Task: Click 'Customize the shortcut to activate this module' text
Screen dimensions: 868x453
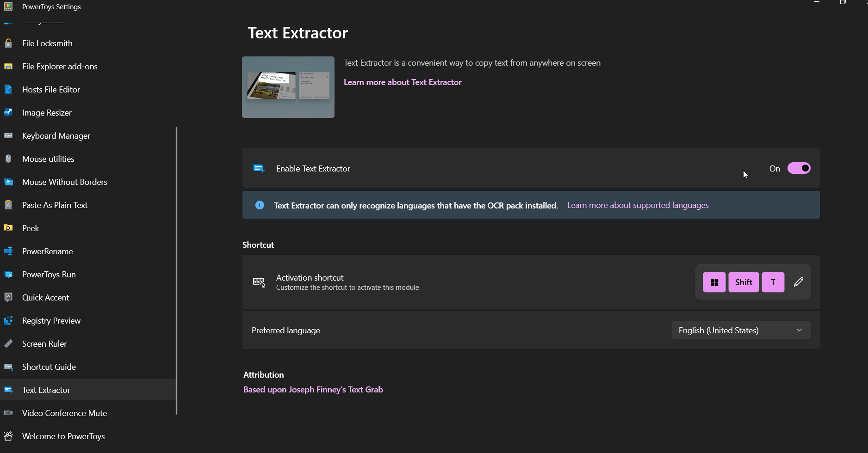Action: [x=347, y=288]
